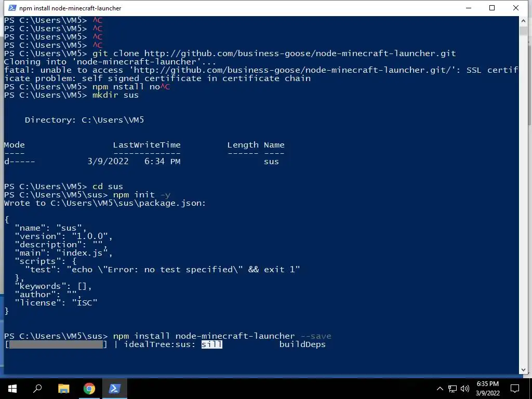Click the '"main": "index.js"' line
The image size is (532, 399).
pyautogui.click(x=63, y=253)
